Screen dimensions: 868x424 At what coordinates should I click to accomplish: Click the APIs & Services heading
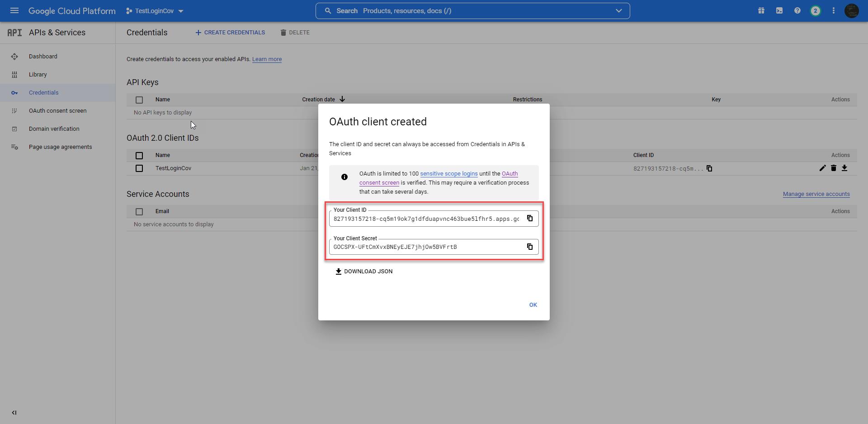click(x=57, y=33)
